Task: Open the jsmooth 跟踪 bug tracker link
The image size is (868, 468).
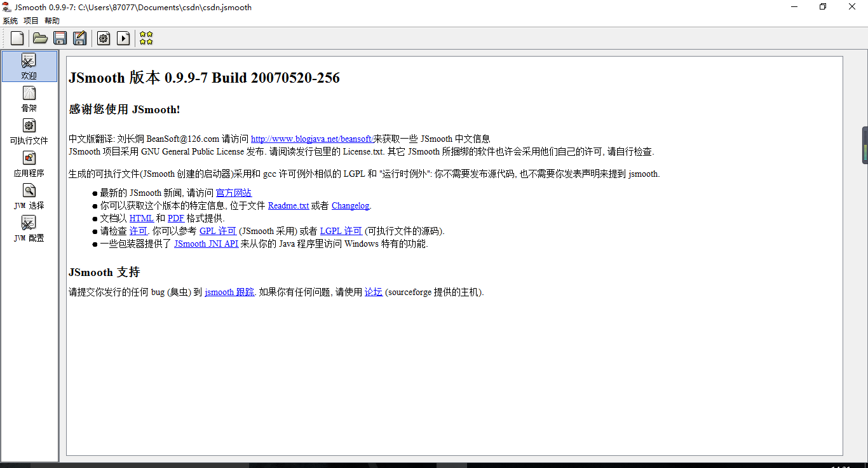Action: [229, 292]
